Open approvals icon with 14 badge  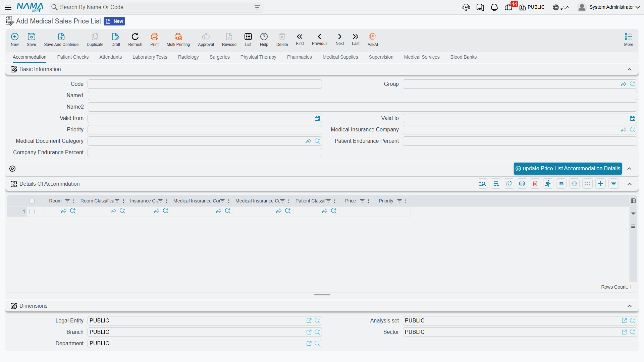tap(509, 7)
